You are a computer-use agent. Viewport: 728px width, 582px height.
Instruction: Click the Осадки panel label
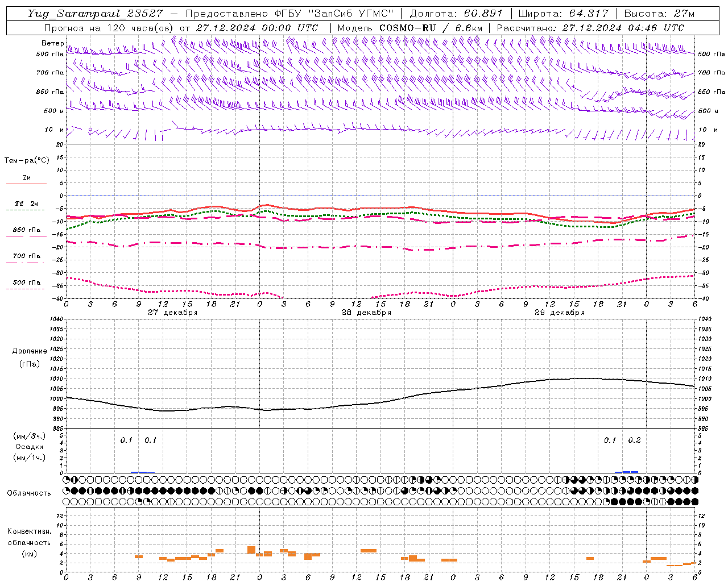[30, 447]
